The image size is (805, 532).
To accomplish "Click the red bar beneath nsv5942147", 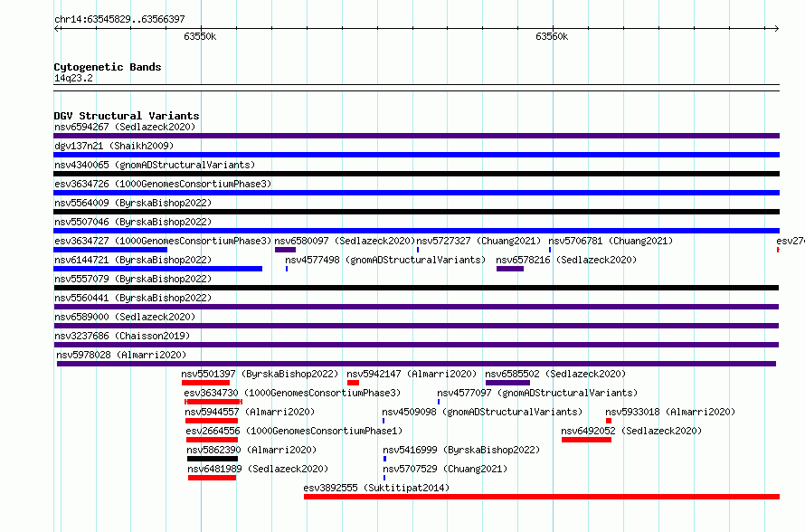I will click(x=354, y=383).
